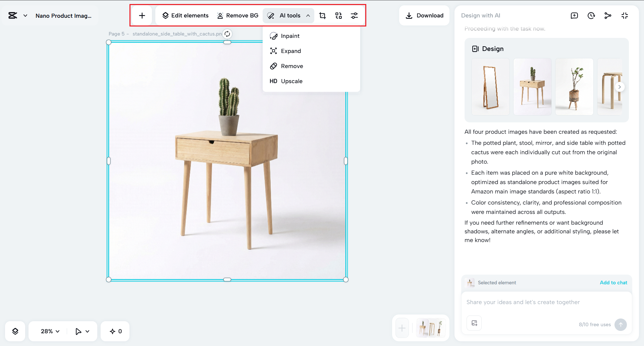Open Edit elements tool
This screenshot has height=346, width=644.
pos(185,15)
